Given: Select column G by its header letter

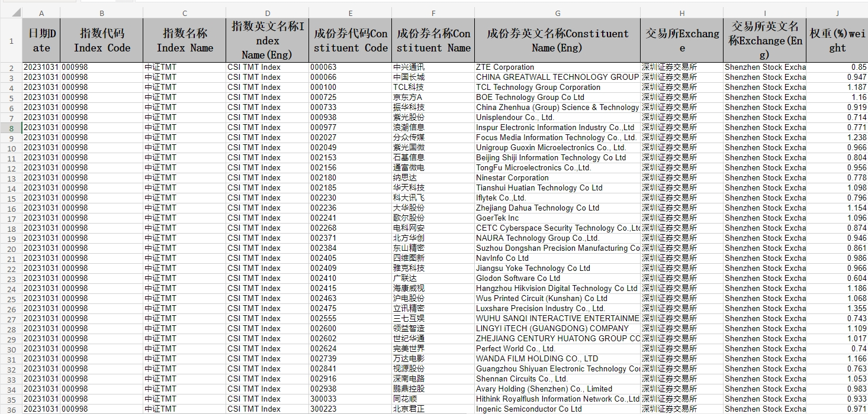Looking at the screenshot, I should (558, 12).
